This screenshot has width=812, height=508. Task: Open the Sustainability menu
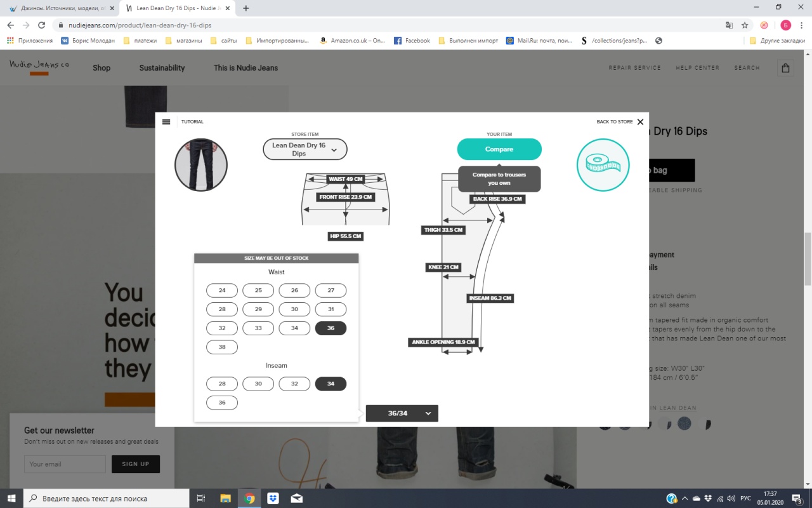[x=162, y=68]
